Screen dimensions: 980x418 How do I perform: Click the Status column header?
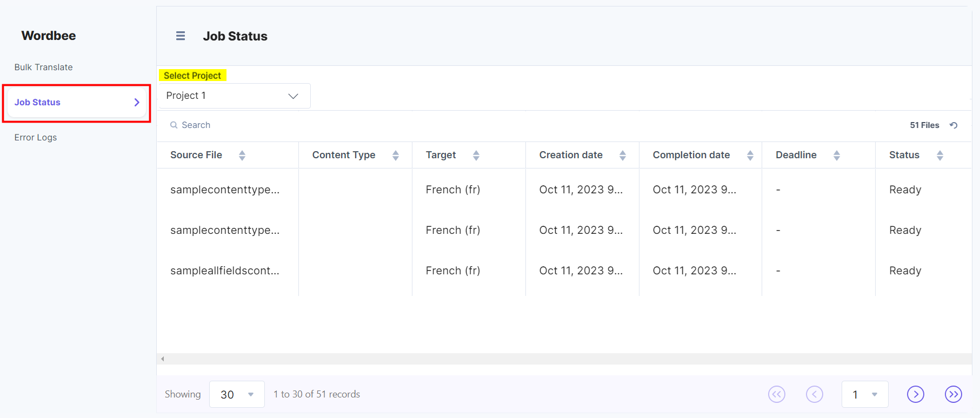click(x=904, y=155)
